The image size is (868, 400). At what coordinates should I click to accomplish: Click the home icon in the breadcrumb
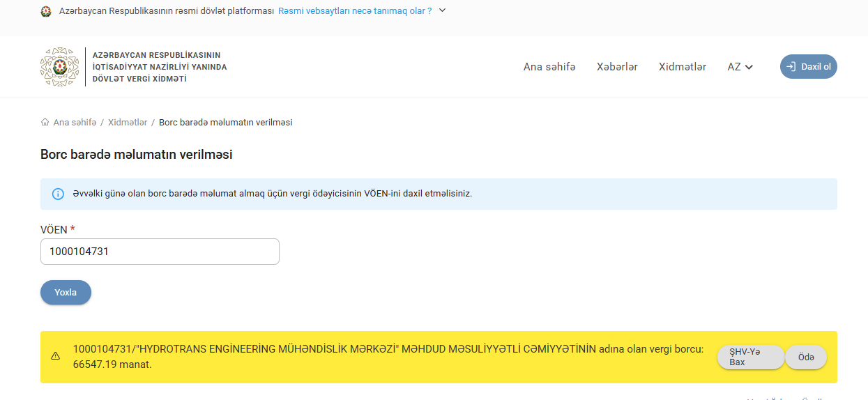(45, 122)
